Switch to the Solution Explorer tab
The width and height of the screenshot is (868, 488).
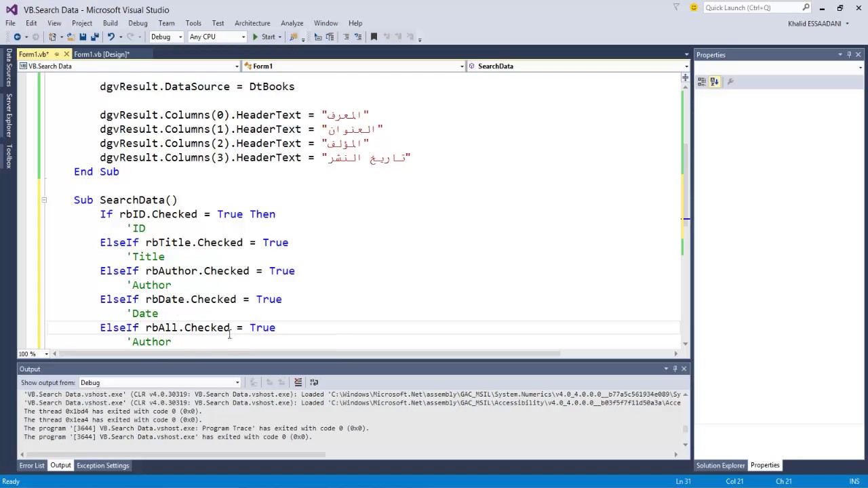click(x=720, y=466)
